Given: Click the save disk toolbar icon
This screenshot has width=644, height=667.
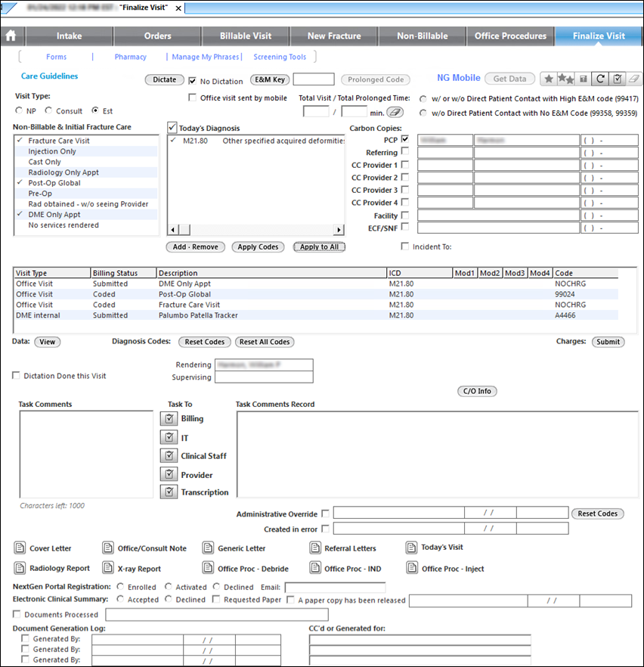Looking at the screenshot, I should click(584, 79).
